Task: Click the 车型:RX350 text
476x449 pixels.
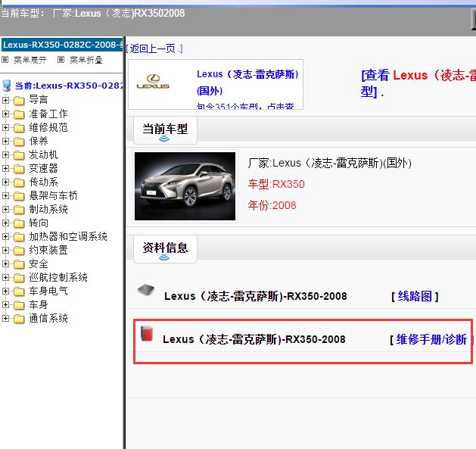Action: click(276, 184)
